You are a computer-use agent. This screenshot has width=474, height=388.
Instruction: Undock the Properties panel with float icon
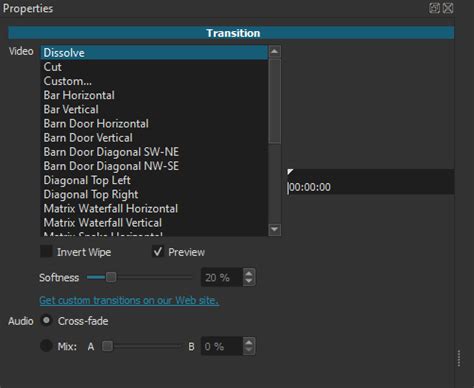point(434,8)
